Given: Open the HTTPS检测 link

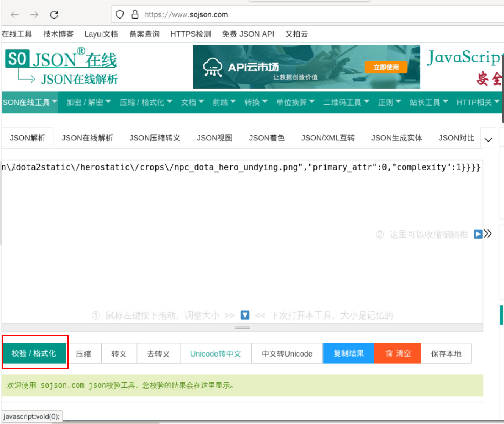Looking at the screenshot, I should click(x=191, y=34).
